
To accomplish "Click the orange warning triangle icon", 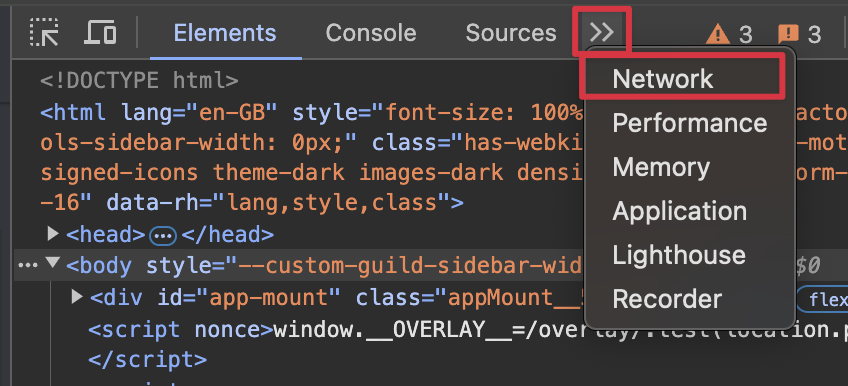I will [x=718, y=35].
